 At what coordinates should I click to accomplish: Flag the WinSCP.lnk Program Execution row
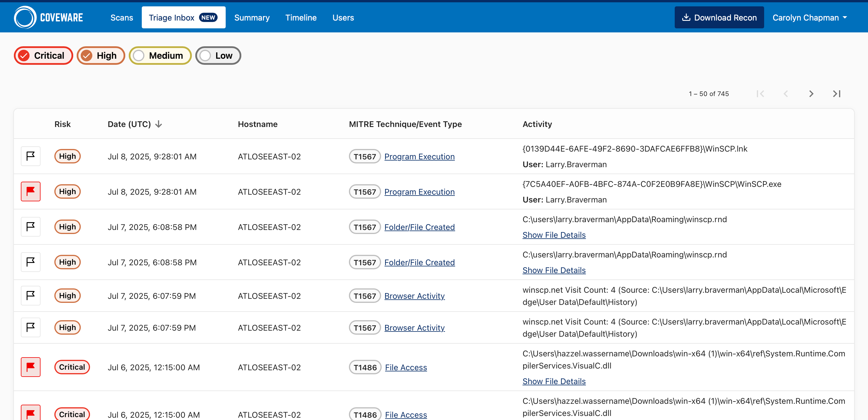[x=31, y=156]
